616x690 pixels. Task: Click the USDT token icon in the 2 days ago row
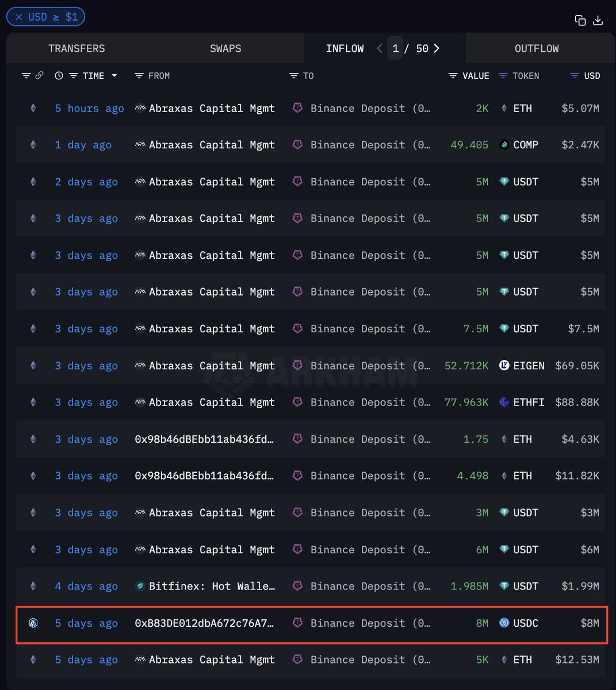pos(504,182)
